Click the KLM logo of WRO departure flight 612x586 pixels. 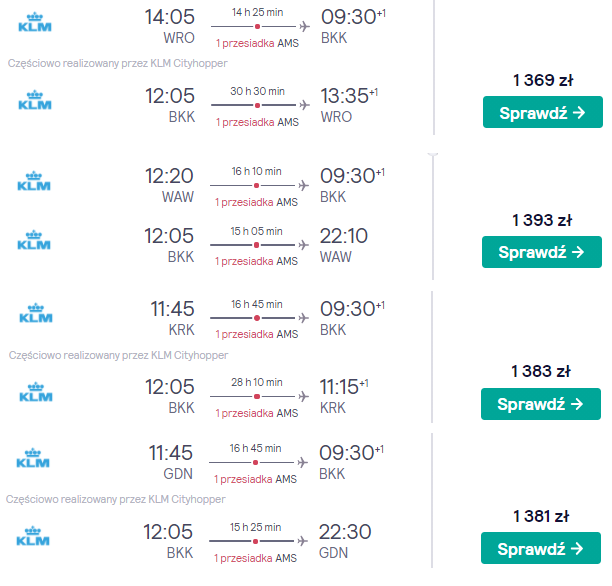coord(35,22)
